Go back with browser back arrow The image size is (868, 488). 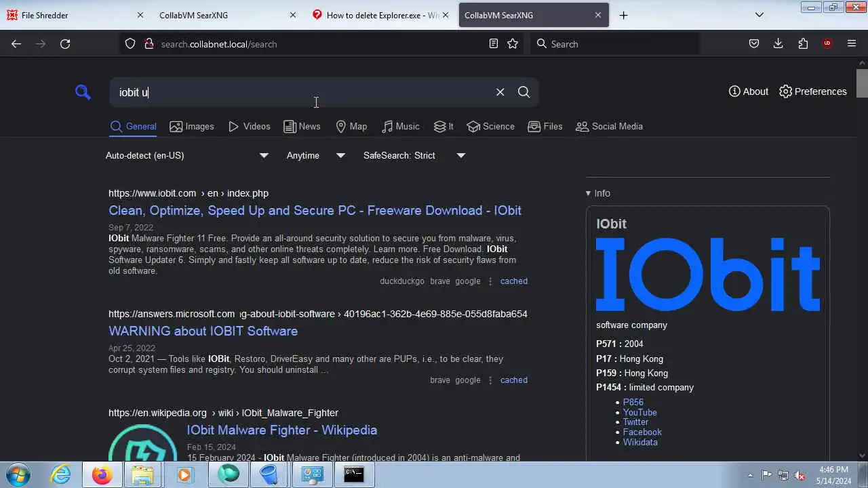(16, 44)
